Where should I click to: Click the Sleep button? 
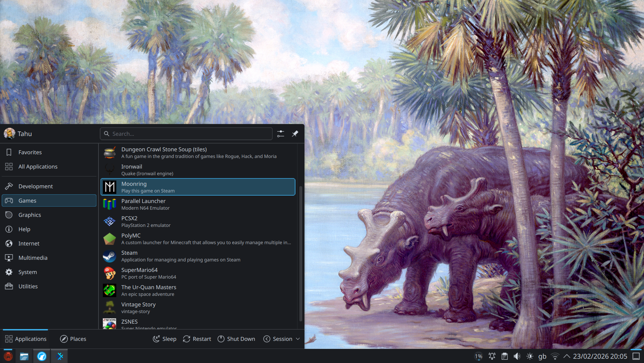point(165,339)
